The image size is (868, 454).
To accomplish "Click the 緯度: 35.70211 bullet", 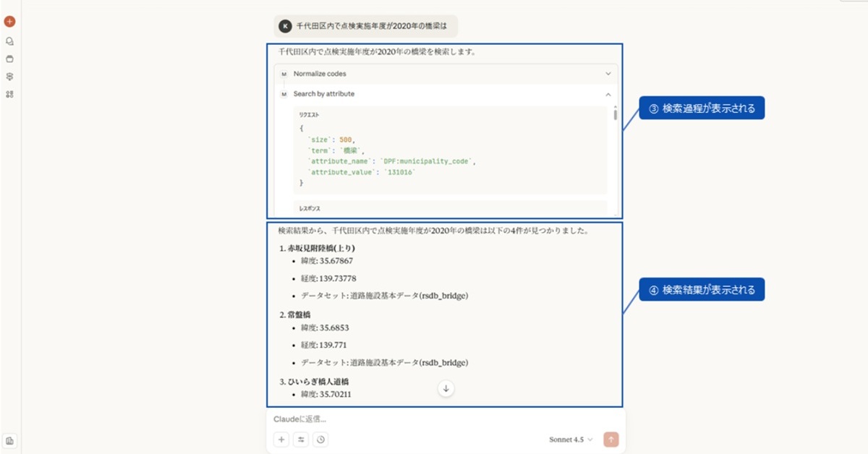I will click(x=326, y=394).
